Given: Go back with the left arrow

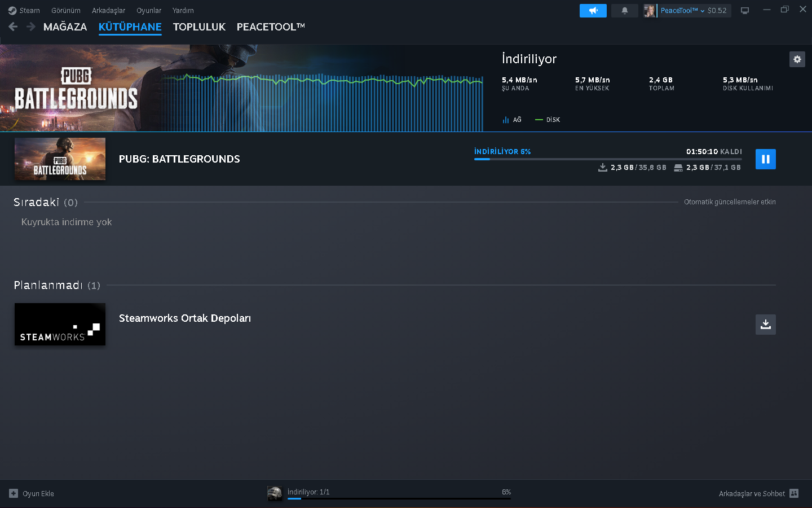Looking at the screenshot, I should 13,27.
